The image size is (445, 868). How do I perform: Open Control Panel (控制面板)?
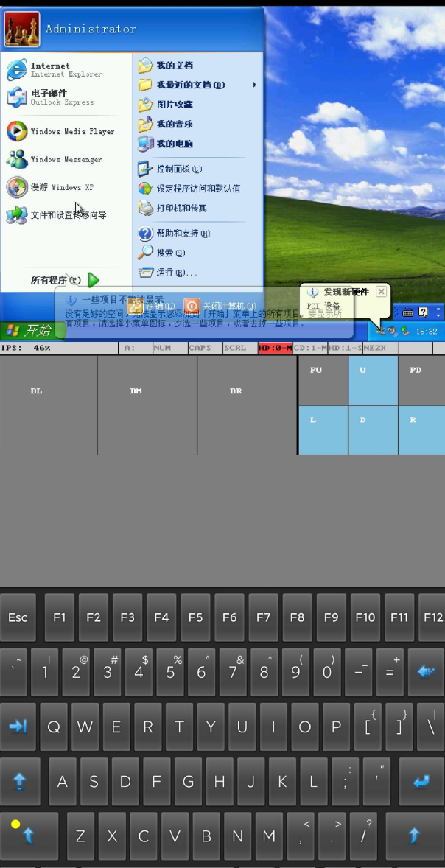178,169
